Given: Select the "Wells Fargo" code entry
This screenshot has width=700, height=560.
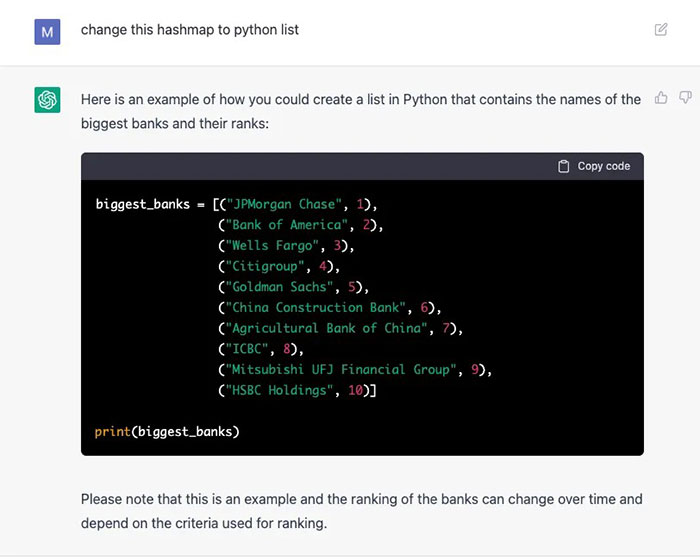Looking at the screenshot, I should pyautogui.click(x=275, y=246).
